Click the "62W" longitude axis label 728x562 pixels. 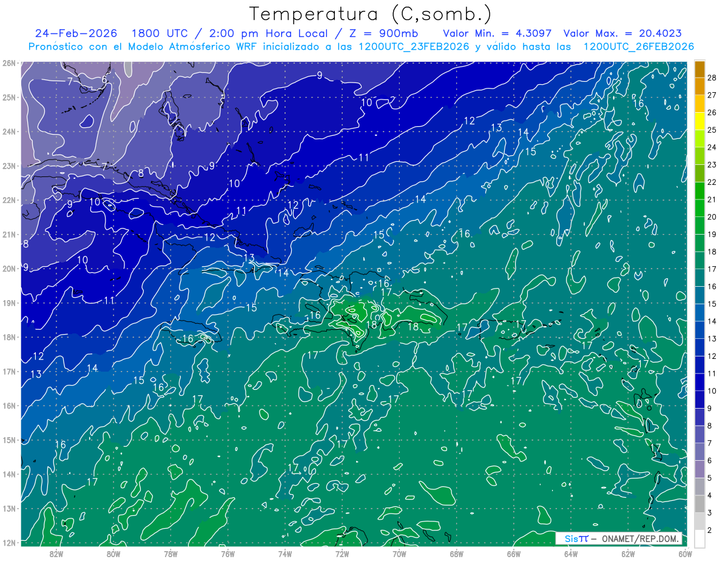628,554
